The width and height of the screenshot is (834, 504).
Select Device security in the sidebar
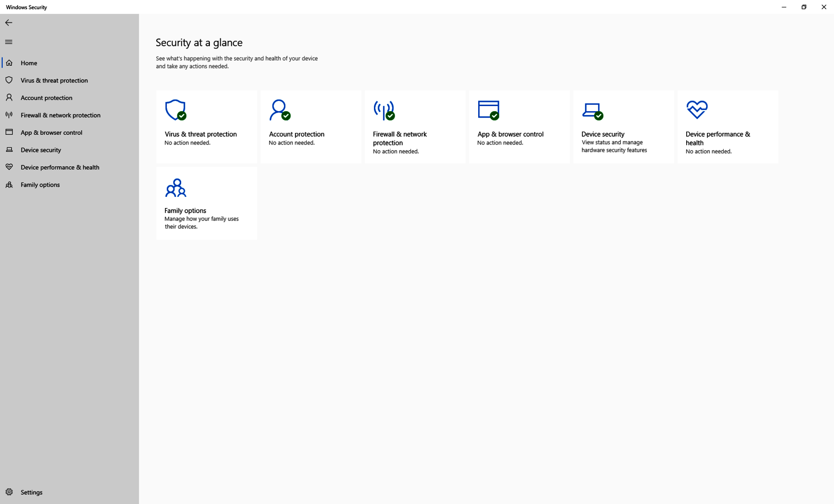coord(41,150)
